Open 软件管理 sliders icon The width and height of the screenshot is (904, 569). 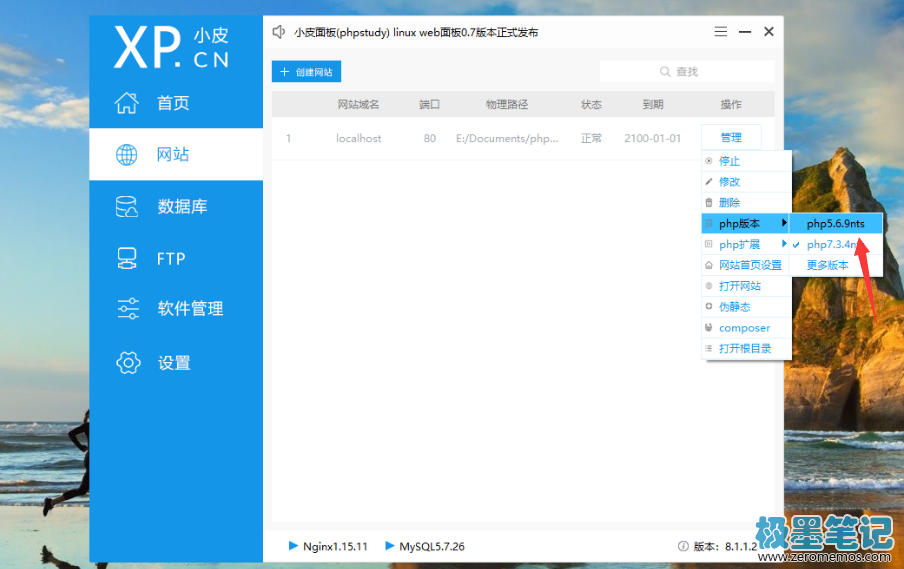coord(127,309)
